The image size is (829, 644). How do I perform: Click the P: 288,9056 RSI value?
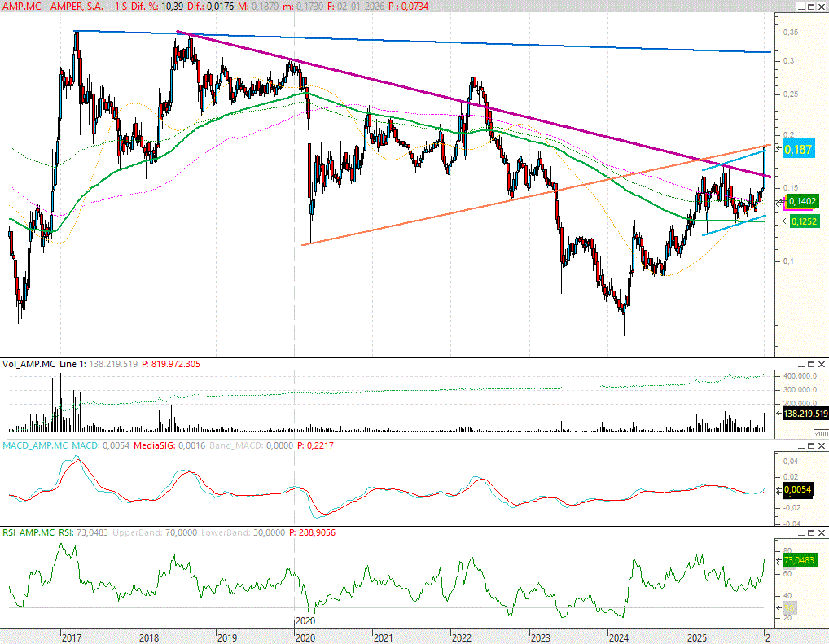click(312, 533)
